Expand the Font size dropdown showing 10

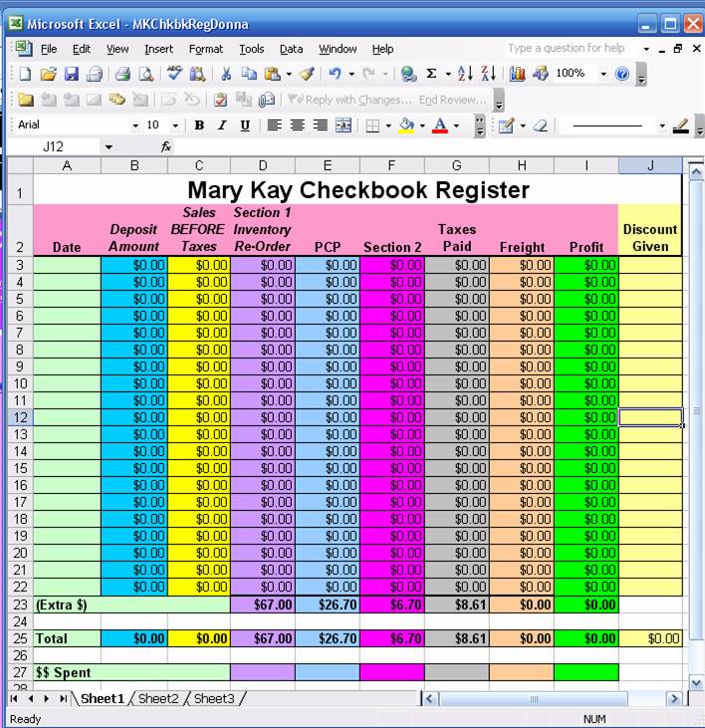tap(175, 125)
